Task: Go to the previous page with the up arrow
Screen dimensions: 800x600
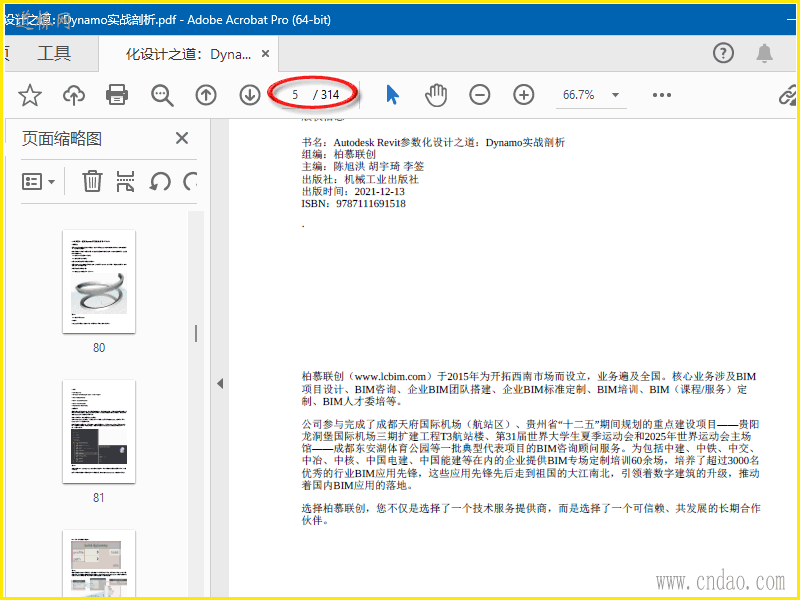Action: pos(206,95)
